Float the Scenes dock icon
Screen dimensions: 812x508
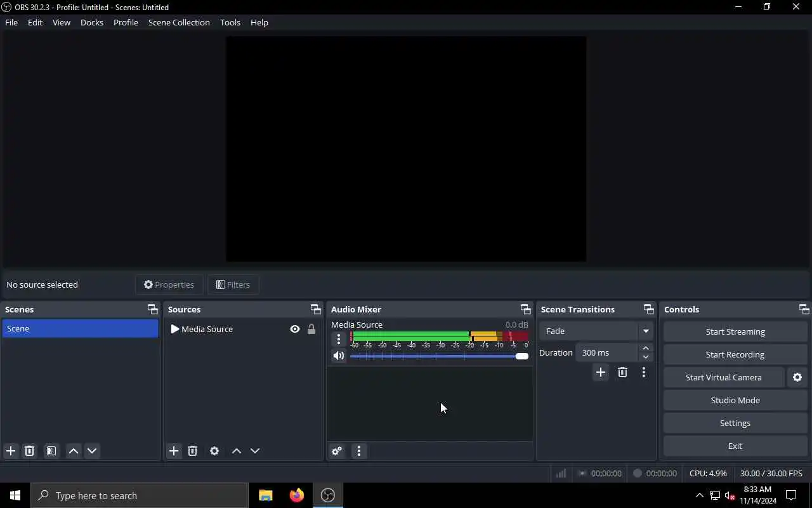tap(152, 309)
